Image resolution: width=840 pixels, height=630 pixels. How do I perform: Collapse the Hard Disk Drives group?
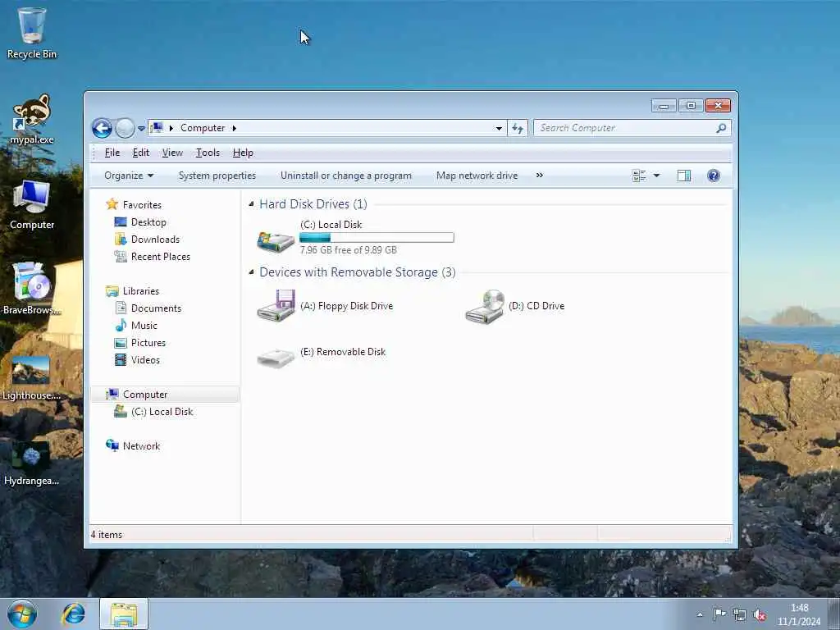[251, 204]
